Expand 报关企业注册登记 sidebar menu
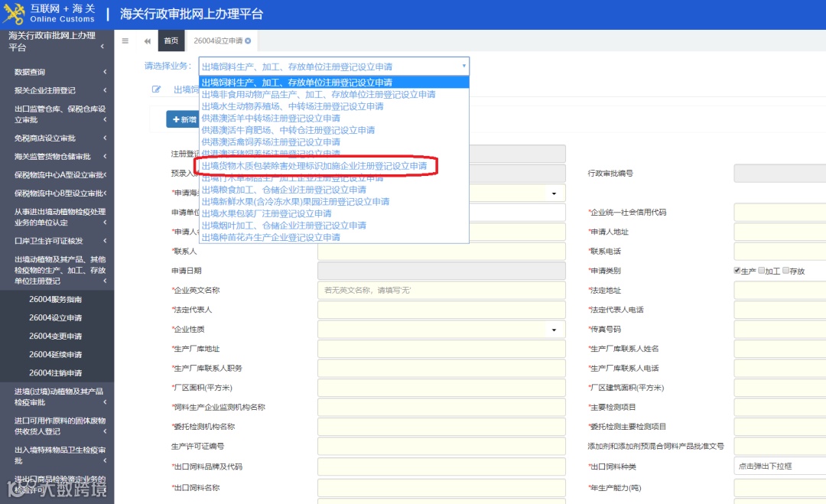This screenshot has height=504, width=826. click(x=57, y=90)
